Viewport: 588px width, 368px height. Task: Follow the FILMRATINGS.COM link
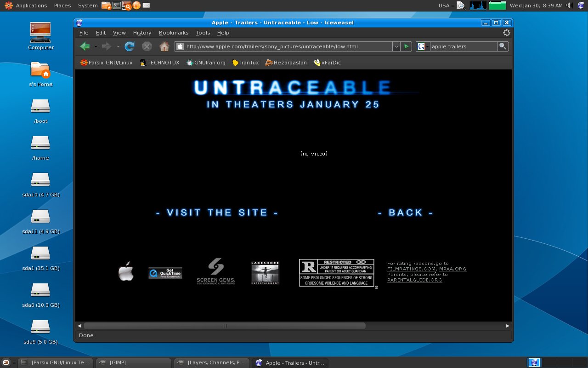[411, 269]
